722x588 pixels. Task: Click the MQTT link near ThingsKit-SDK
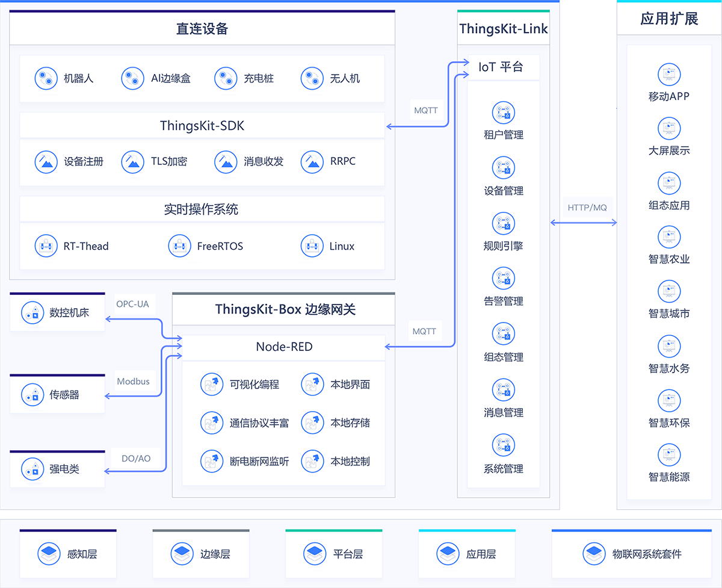[426, 110]
